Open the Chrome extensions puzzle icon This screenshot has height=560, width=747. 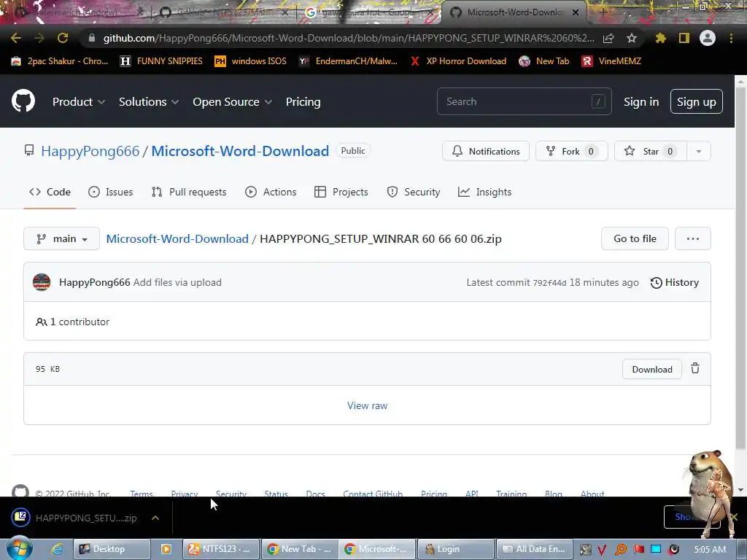[660, 38]
